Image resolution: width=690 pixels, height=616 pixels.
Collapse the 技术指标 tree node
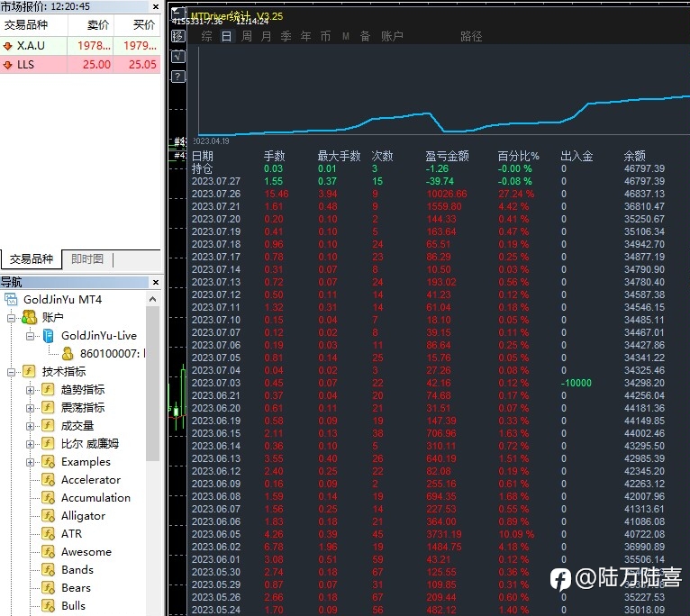11,372
